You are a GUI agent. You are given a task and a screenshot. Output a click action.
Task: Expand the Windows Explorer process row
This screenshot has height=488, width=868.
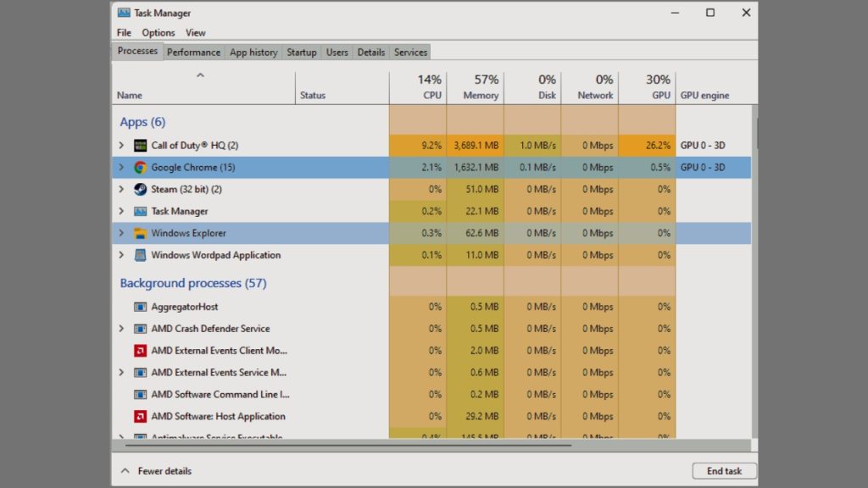coord(121,234)
